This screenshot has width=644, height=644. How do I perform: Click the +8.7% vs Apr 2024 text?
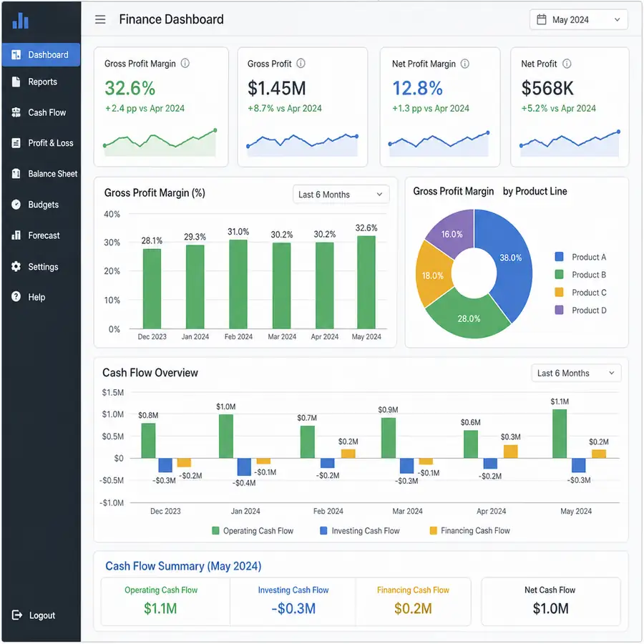click(x=284, y=109)
